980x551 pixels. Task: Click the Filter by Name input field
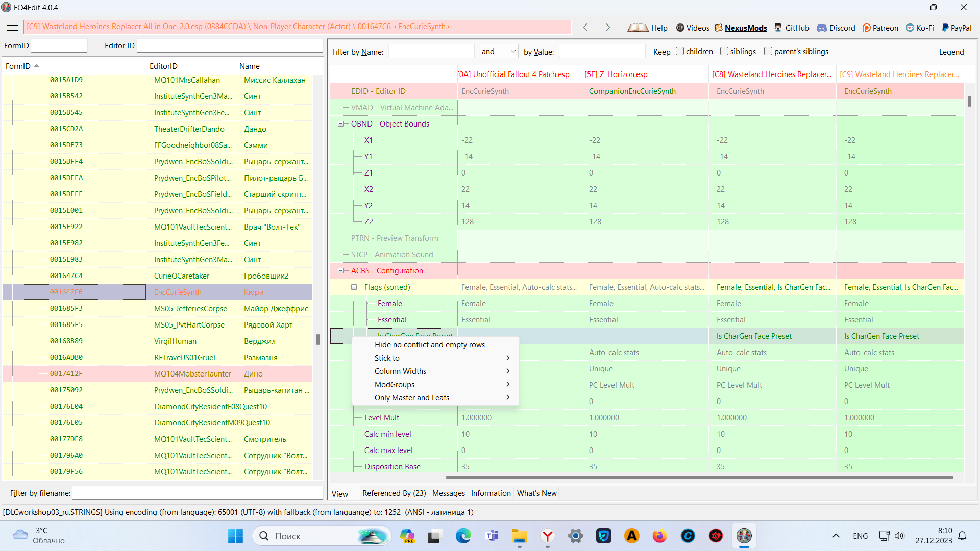(x=431, y=52)
